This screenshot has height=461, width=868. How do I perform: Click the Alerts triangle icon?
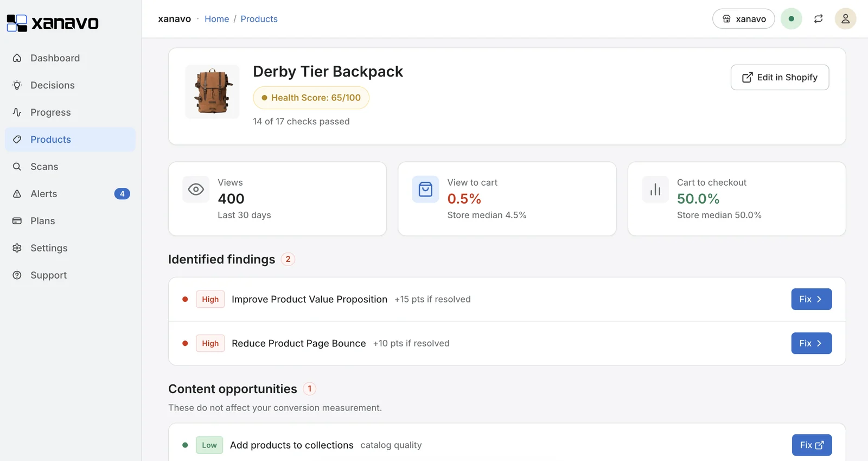17,194
